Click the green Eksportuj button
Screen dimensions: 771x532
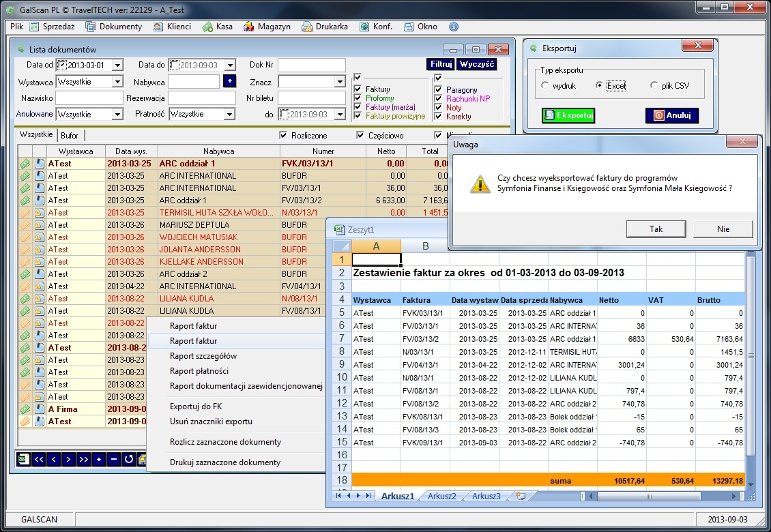coord(568,115)
